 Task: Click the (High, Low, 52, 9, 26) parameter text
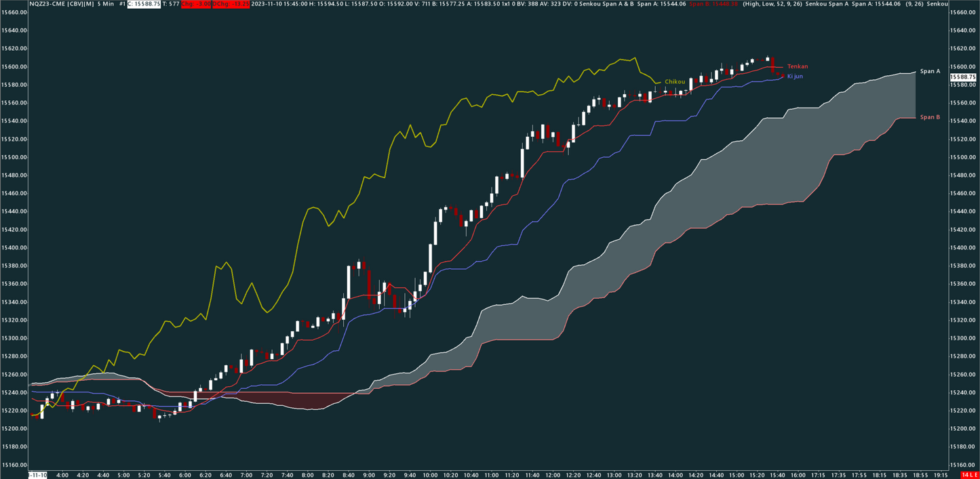771,5
